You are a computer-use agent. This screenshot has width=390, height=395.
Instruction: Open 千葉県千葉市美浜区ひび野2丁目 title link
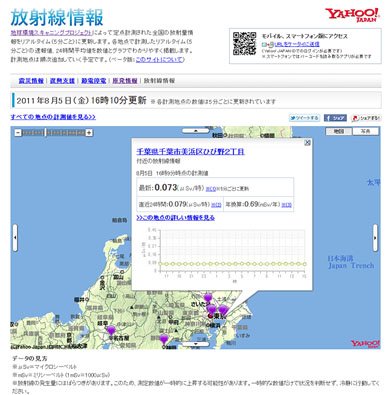[x=190, y=152]
